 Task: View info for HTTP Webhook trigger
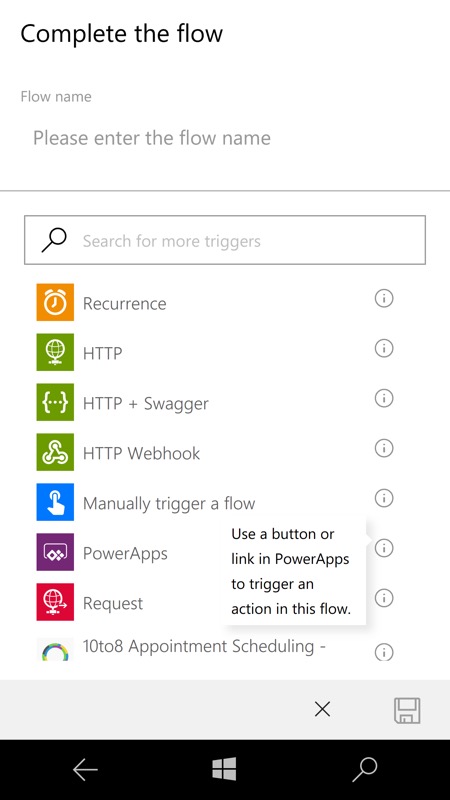[384, 448]
